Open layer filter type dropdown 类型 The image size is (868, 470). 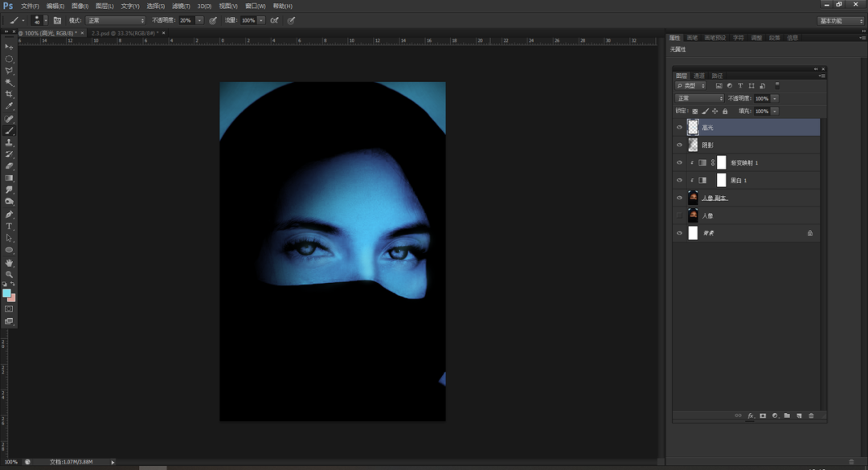pyautogui.click(x=691, y=86)
